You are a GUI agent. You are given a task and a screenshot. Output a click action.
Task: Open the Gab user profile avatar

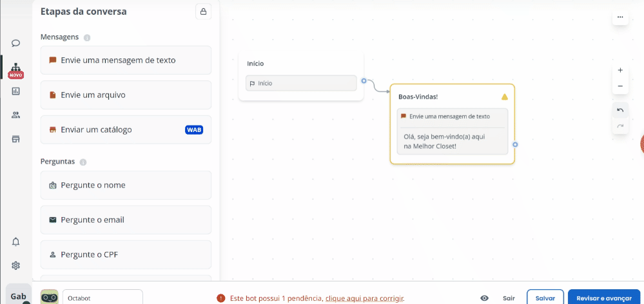pos(19,294)
